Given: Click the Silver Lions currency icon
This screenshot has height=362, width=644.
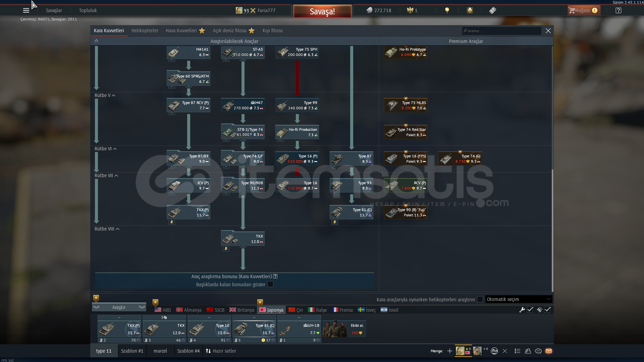Looking at the screenshot, I should coord(369,10).
